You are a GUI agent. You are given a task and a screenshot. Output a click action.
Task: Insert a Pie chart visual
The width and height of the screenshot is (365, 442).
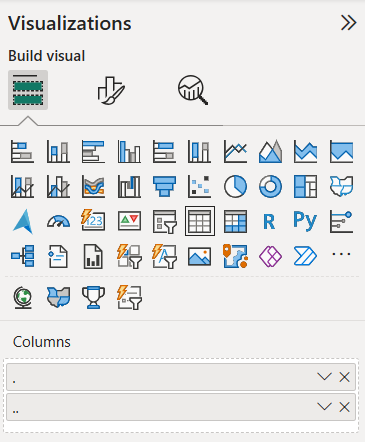tap(235, 186)
